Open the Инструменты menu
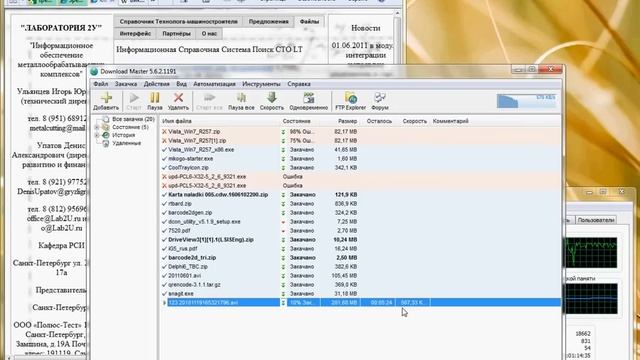This screenshot has width=640, height=360. [x=261, y=84]
